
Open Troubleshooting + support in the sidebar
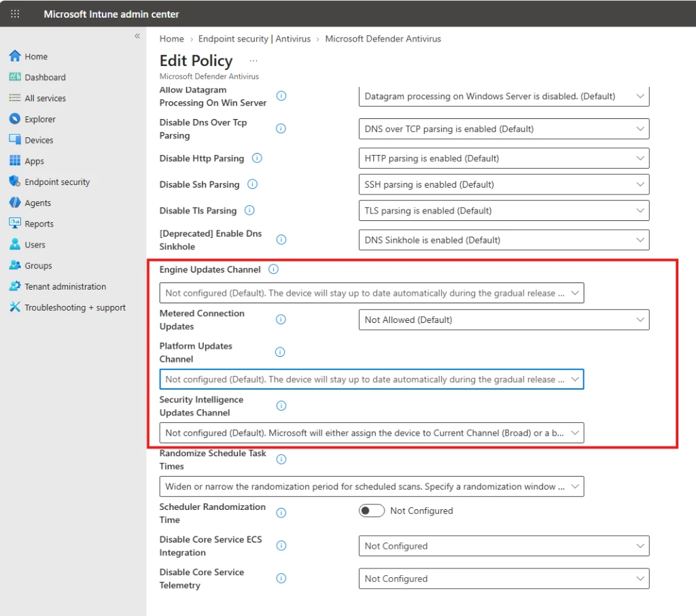75,307
